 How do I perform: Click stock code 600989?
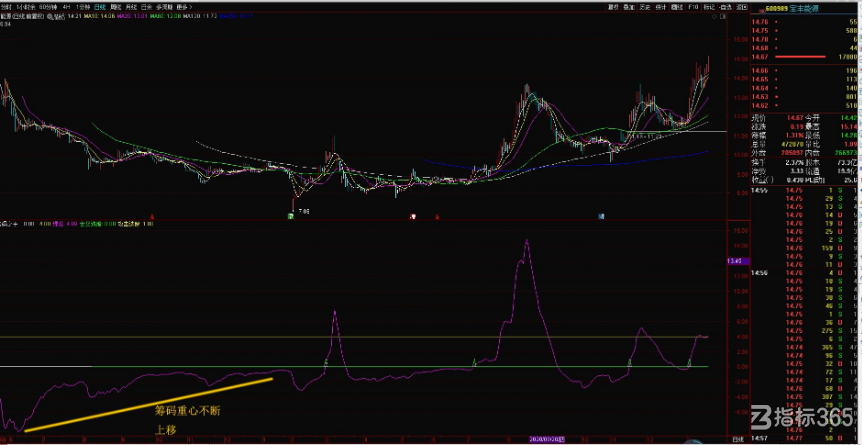click(776, 8)
